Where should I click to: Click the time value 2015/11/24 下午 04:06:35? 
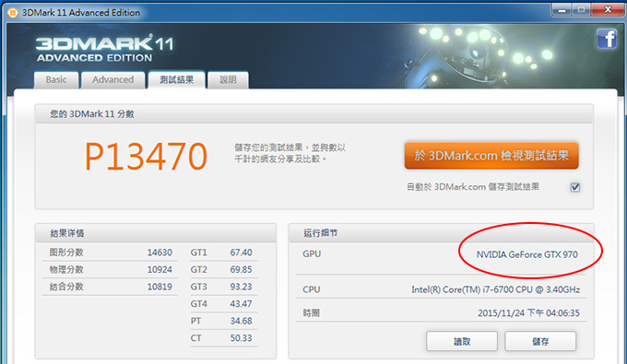[528, 313]
